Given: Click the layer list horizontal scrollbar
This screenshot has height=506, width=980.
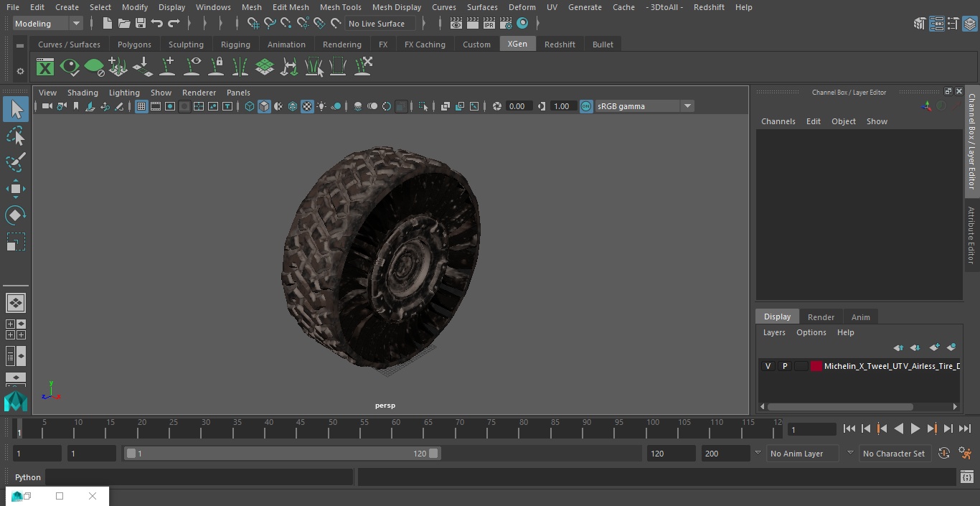Looking at the screenshot, I should click(x=840, y=407).
